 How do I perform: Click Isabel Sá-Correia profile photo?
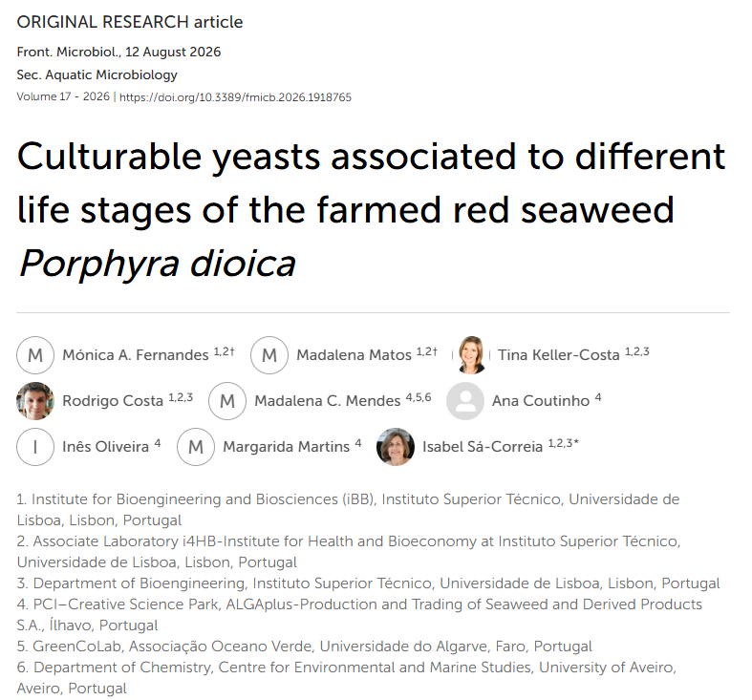point(396,447)
